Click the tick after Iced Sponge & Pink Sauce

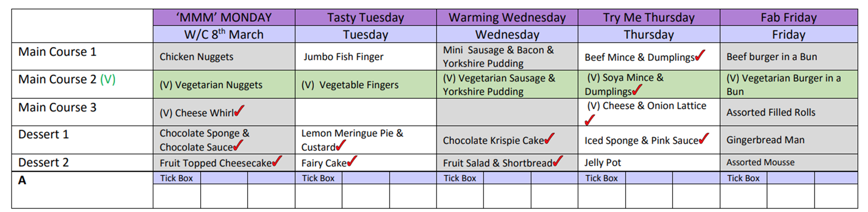(704, 139)
